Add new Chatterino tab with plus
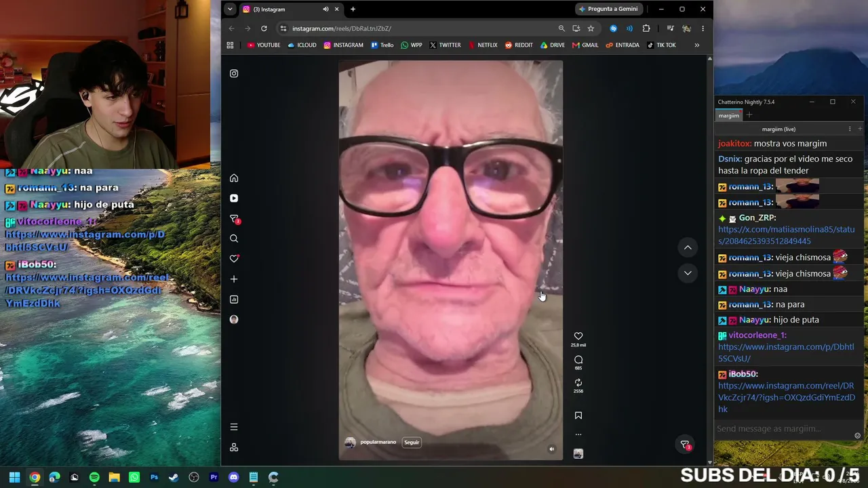 click(x=749, y=115)
